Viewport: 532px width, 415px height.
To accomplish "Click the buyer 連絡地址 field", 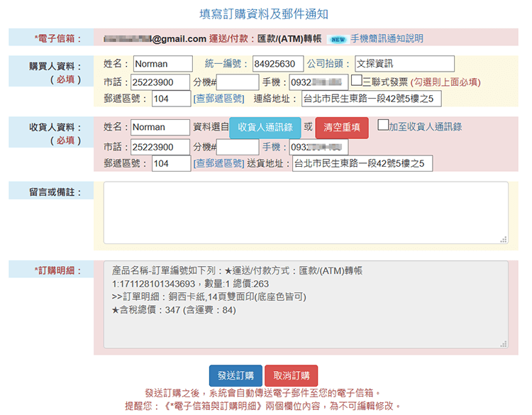I will pos(371,99).
